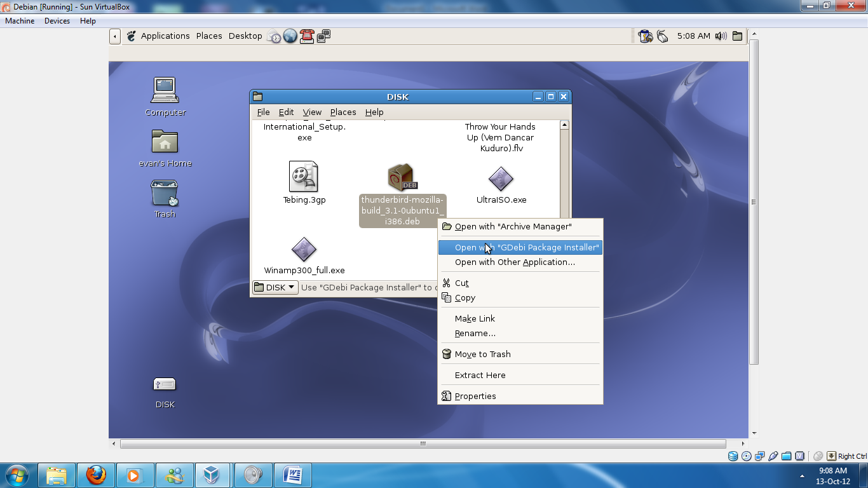The height and width of the screenshot is (488, 868).
Task: Open the Places menu in the file manager
Action: coord(343,112)
